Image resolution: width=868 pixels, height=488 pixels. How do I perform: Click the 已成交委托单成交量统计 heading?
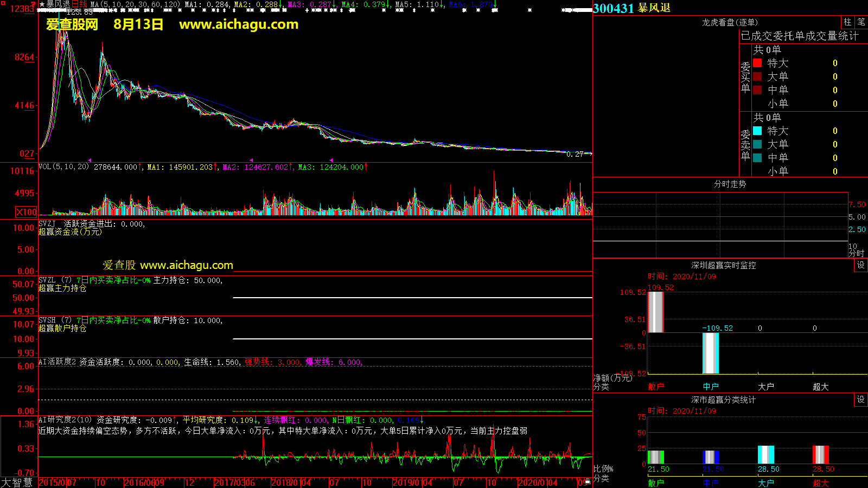click(x=800, y=36)
